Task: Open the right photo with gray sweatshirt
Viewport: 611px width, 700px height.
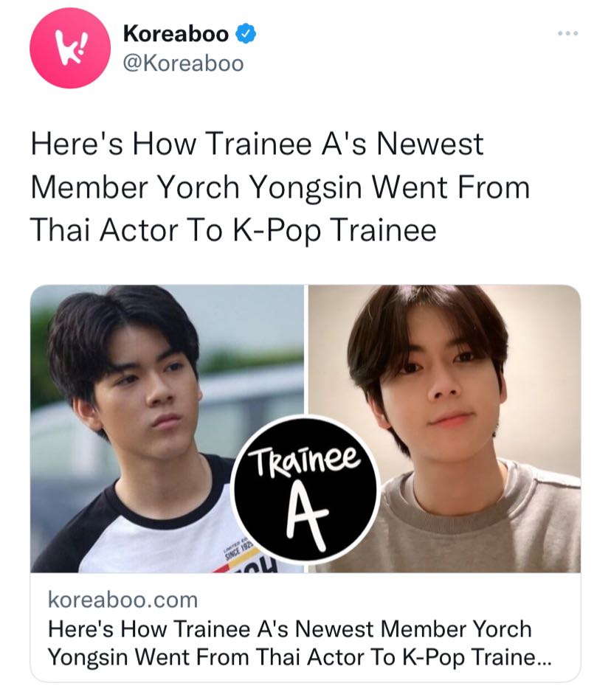Action: click(445, 429)
